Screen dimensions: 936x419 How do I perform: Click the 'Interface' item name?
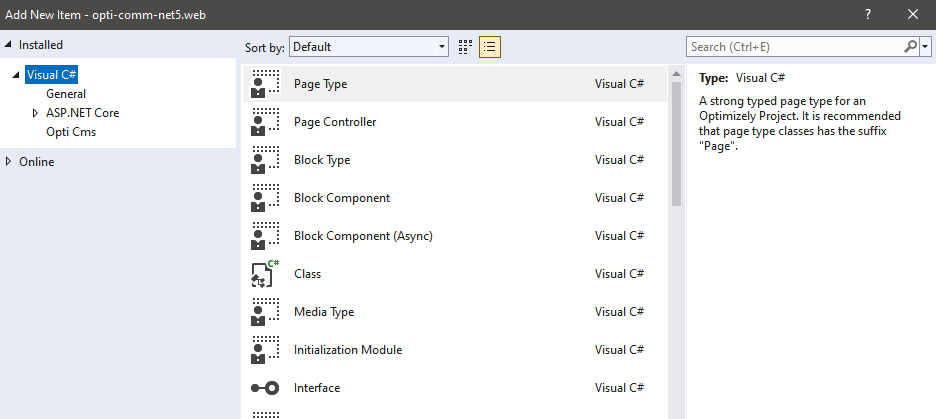[317, 388]
